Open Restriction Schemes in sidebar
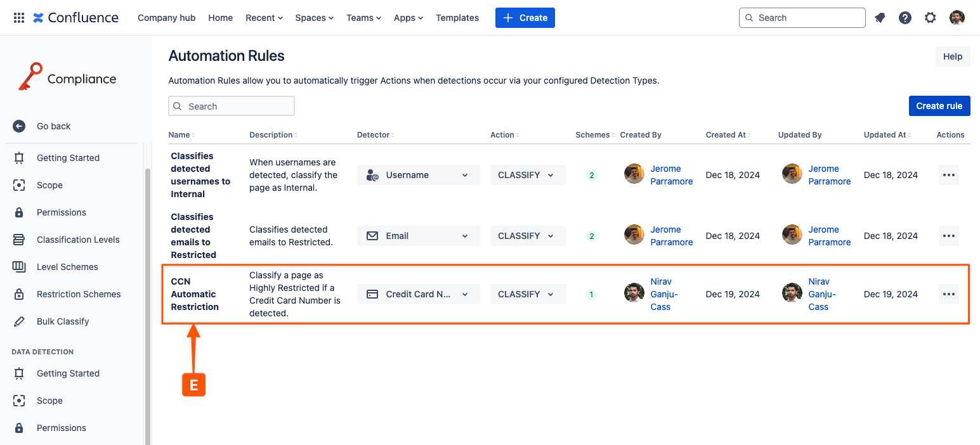Screen dimensions: 980x445 (78, 294)
